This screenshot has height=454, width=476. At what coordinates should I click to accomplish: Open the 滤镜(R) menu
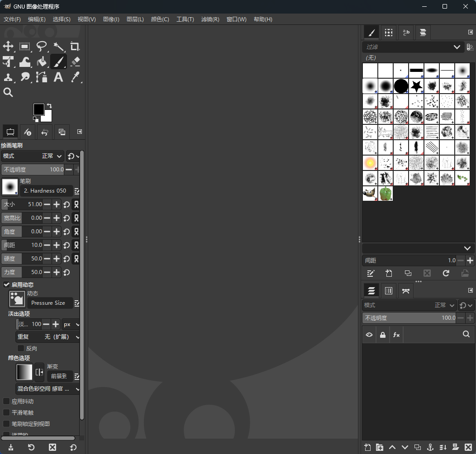coord(210,19)
